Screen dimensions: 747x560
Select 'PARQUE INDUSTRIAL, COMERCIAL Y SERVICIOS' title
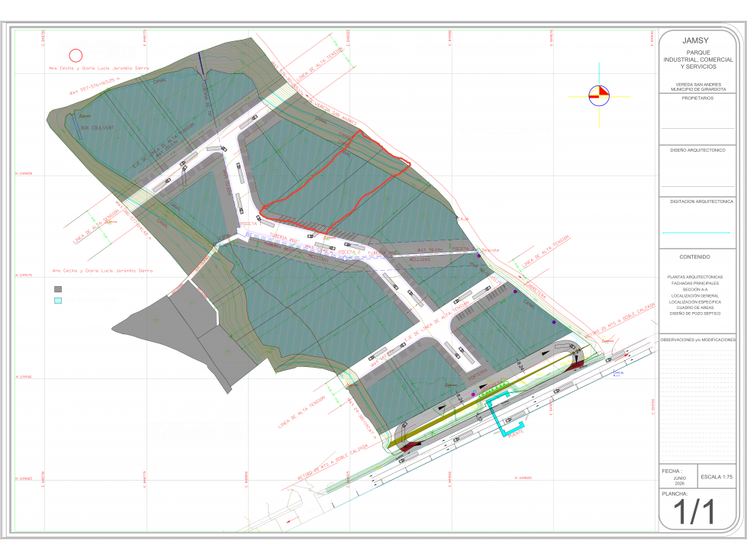[698, 60]
